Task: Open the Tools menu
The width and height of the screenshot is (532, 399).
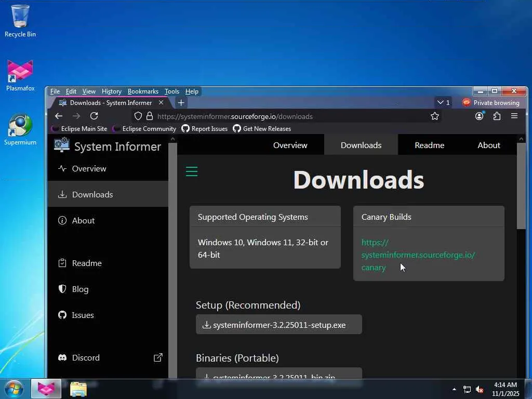Action: click(x=171, y=91)
